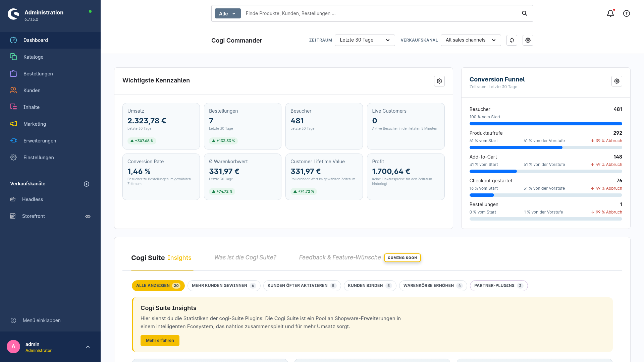Open the notifications bell
Viewport: 644px width, 362px height.
610,13
